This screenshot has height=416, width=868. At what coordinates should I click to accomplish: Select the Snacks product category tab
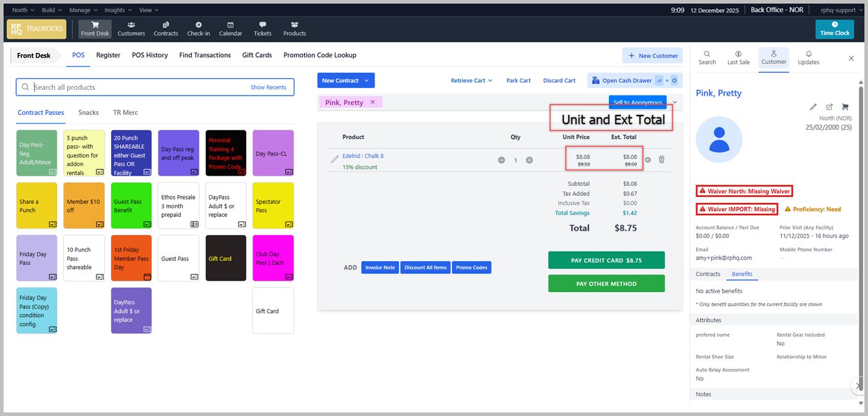click(88, 112)
